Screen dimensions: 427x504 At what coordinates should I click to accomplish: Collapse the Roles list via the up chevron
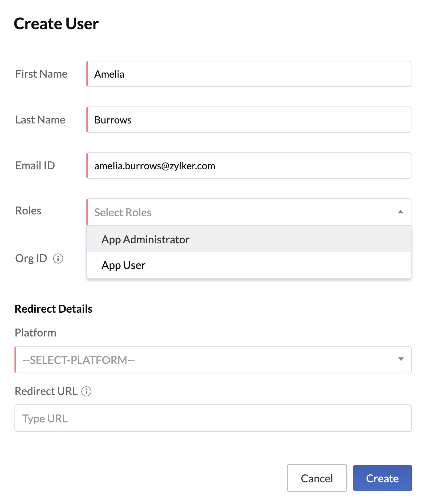coord(401,212)
